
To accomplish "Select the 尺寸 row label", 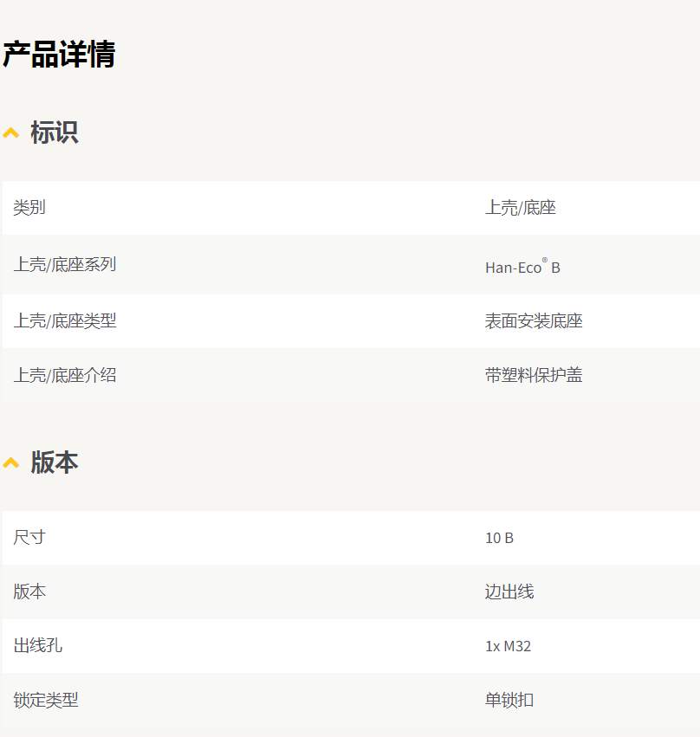I will coord(29,538).
